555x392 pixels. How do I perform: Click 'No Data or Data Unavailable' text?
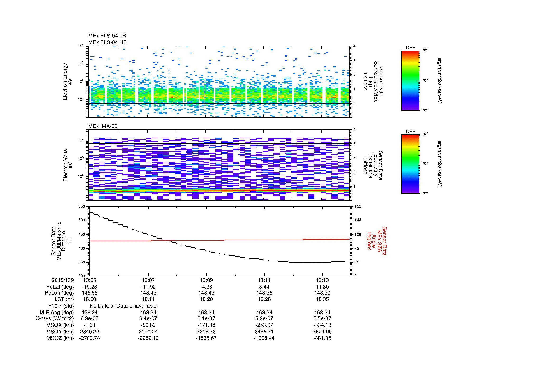pos(123,306)
